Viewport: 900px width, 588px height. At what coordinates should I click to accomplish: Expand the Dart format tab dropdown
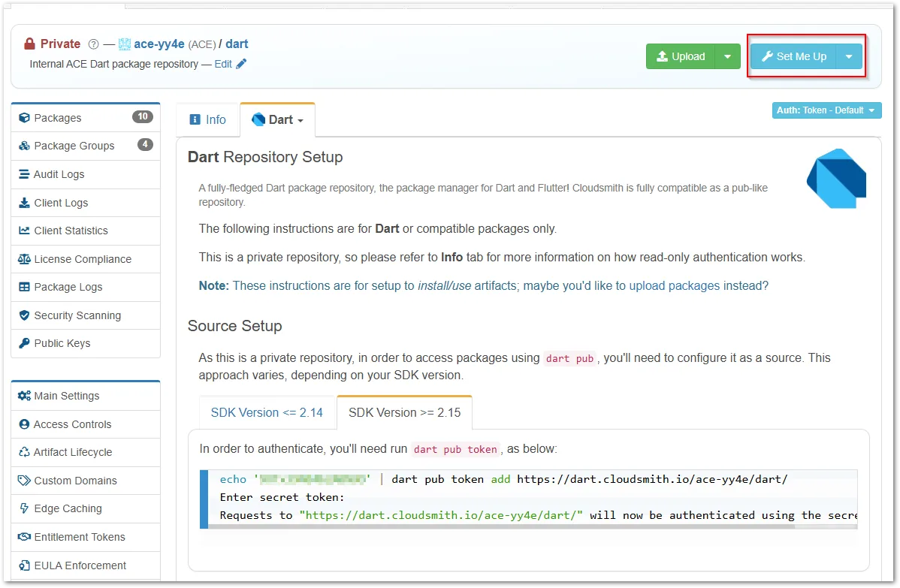301,120
